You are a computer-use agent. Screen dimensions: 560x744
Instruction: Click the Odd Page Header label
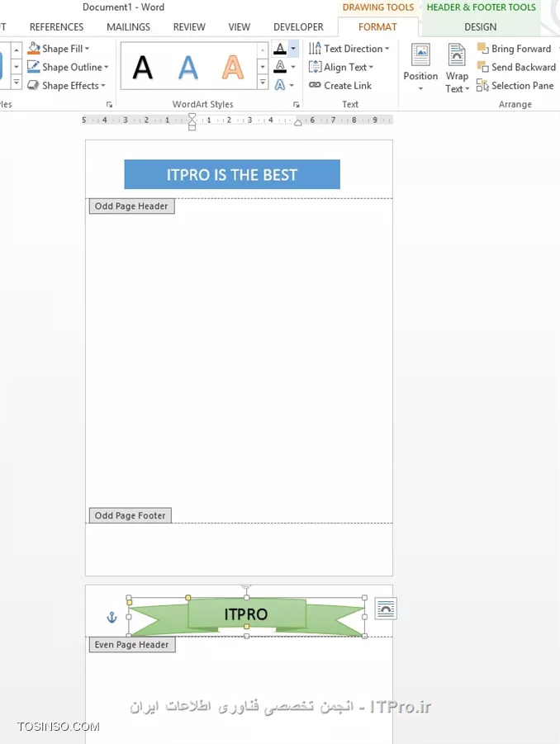coord(131,206)
